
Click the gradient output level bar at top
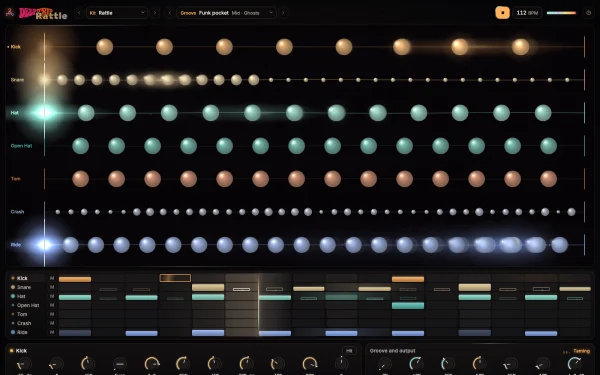pyautogui.click(x=561, y=13)
